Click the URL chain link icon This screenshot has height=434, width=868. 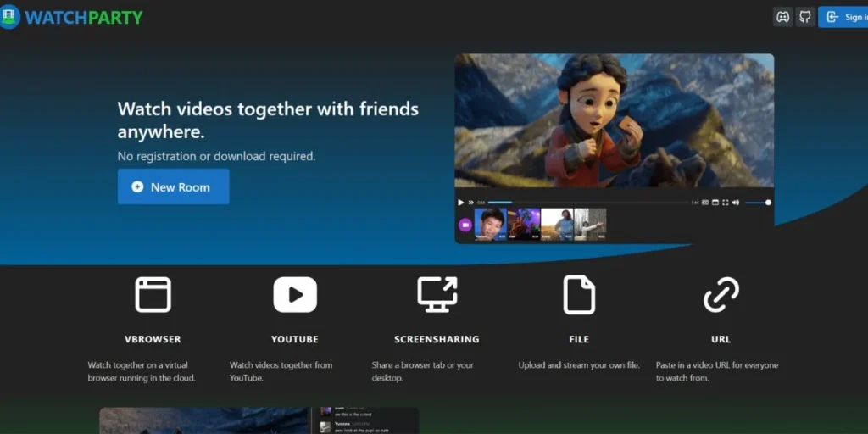[x=721, y=294]
